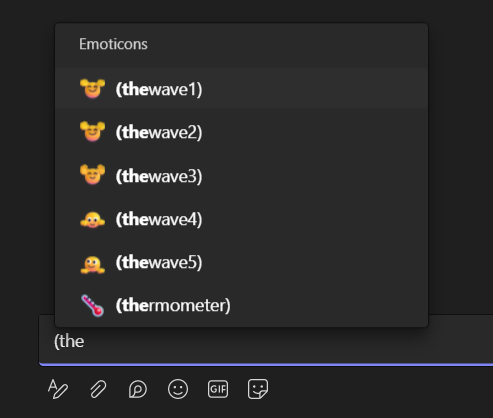Screen dimensions: 493x418
Task: Click the Emoticons header label
Action: 113,44
